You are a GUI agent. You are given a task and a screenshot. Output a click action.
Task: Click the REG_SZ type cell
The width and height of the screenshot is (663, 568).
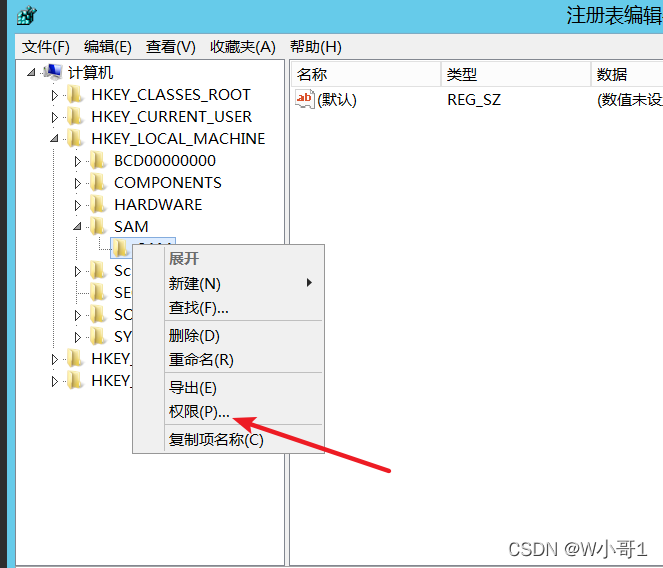pyautogui.click(x=474, y=100)
